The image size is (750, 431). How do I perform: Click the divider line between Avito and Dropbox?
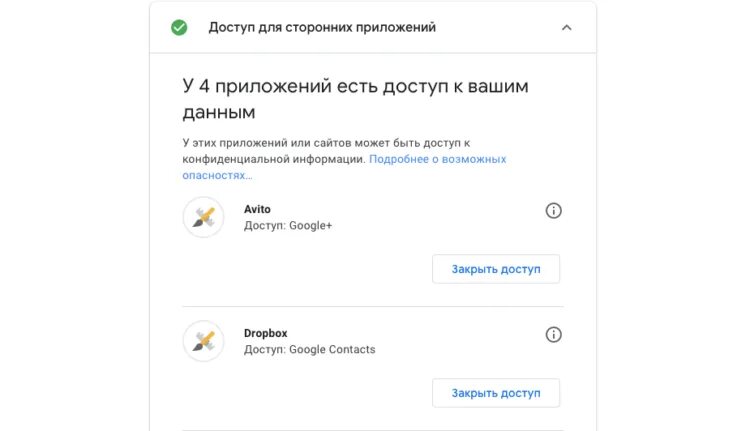(373, 306)
